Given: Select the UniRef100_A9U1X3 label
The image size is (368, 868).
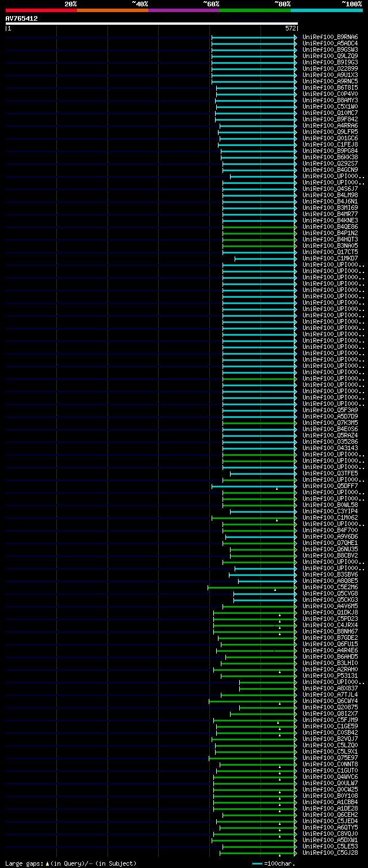Looking at the screenshot, I should [x=330, y=75].
